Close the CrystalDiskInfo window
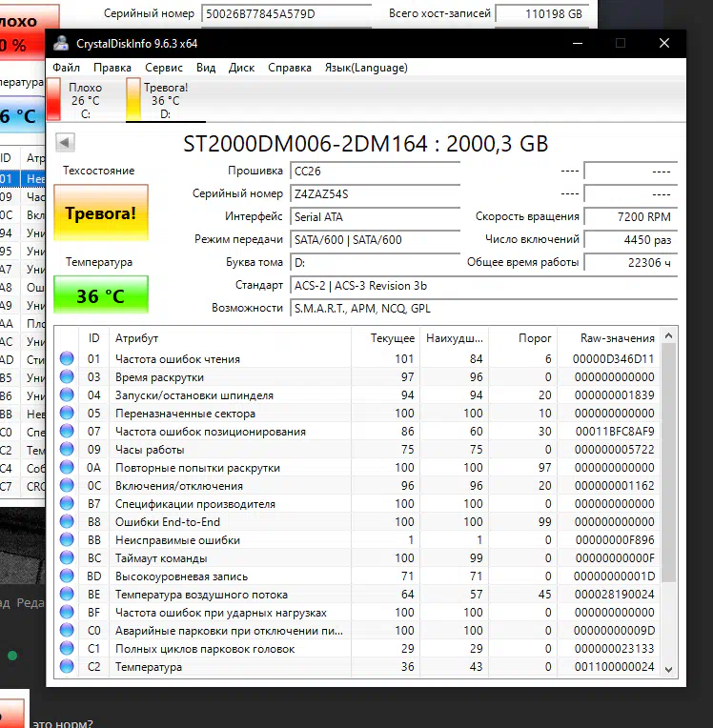Image resolution: width=713 pixels, height=728 pixels. [x=664, y=43]
